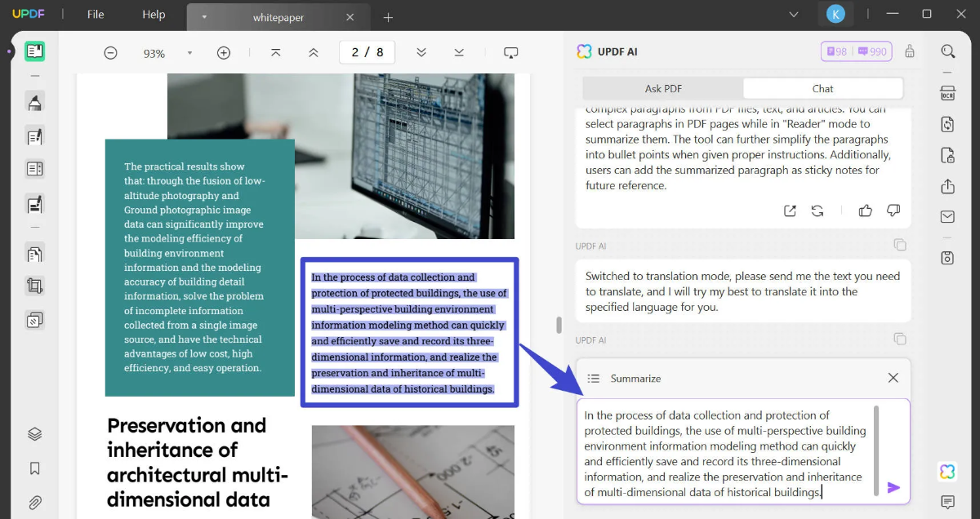Copy the translation mode message
This screenshot has height=519, width=980.
(x=899, y=339)
